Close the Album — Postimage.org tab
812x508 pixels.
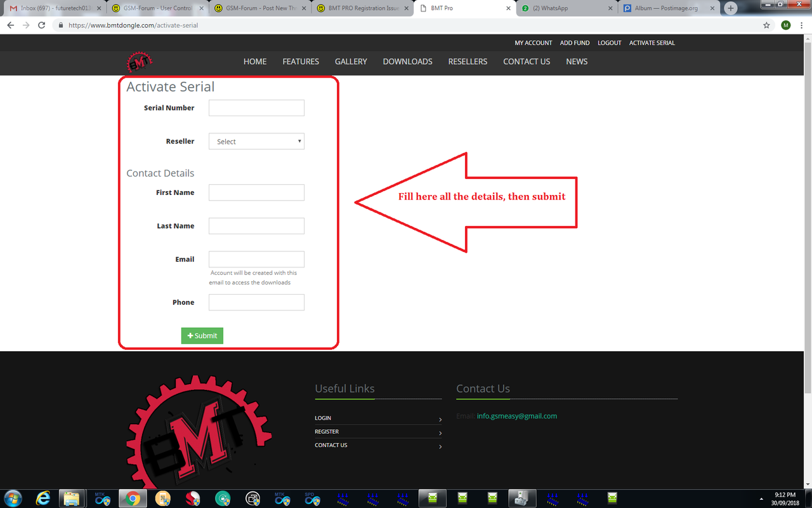tap(712, 8)
